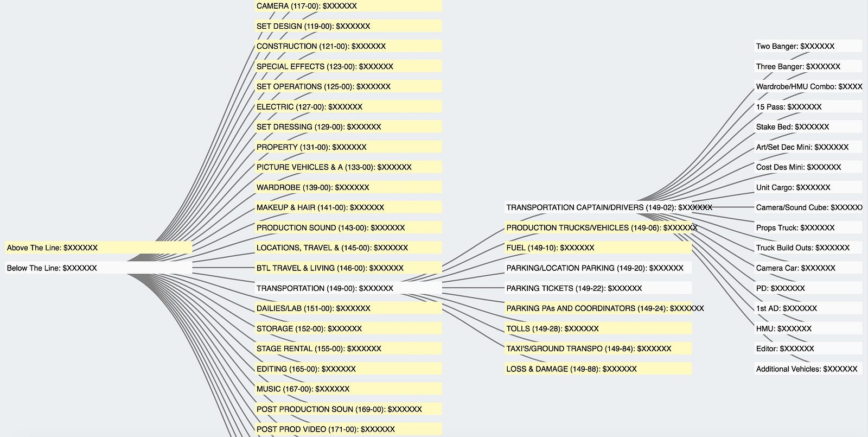Open POST PRODUCTION SOUN (169-00) node

[x=348, y=409]
